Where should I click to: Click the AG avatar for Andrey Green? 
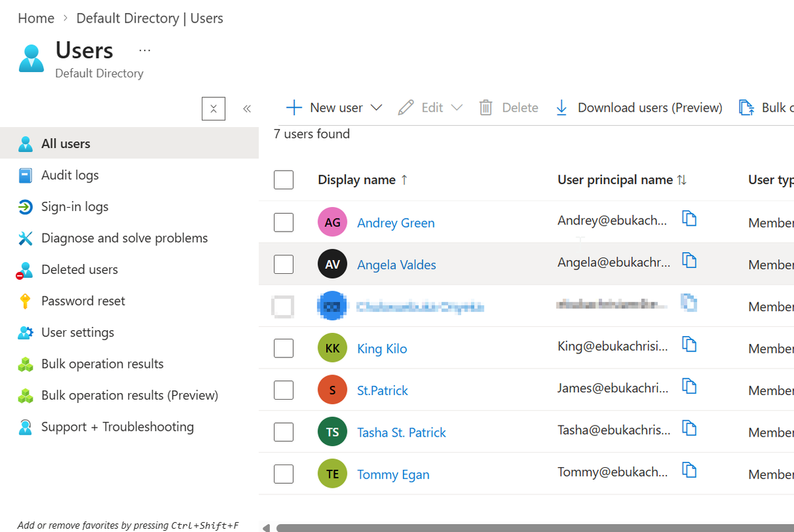click(x=332, y=222)
